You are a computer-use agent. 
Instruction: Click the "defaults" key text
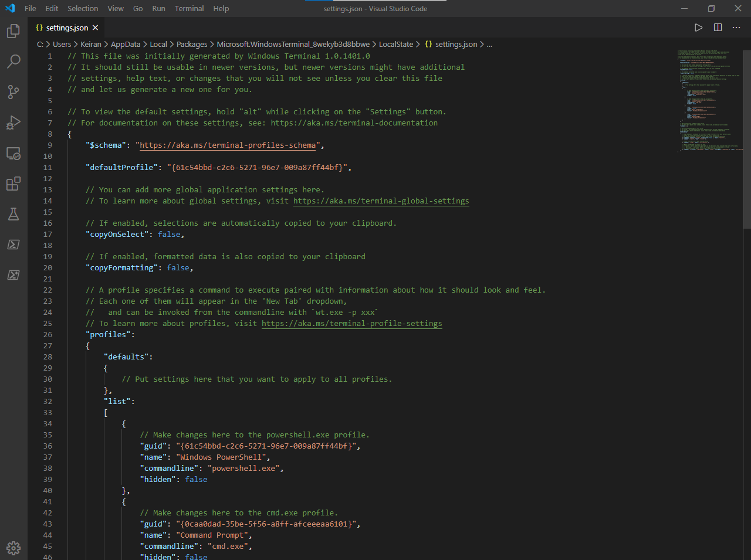pos(126,357)
